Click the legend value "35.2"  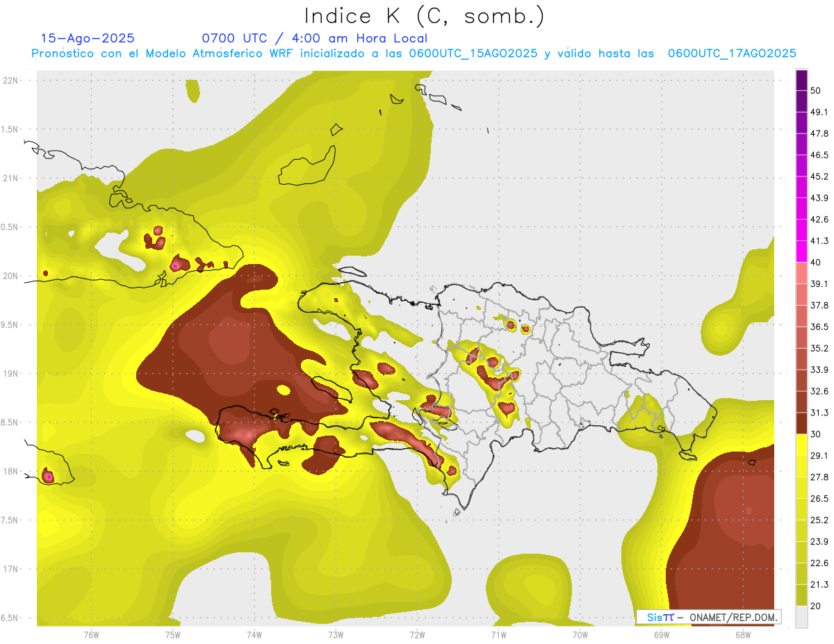pyautogui.click(x=819, y=349)
